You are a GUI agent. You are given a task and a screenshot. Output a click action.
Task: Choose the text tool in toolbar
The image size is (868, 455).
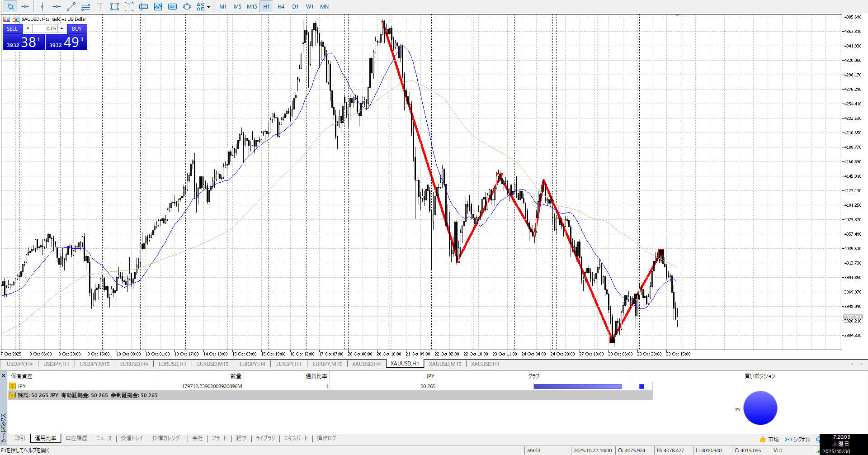coord(100,6)
